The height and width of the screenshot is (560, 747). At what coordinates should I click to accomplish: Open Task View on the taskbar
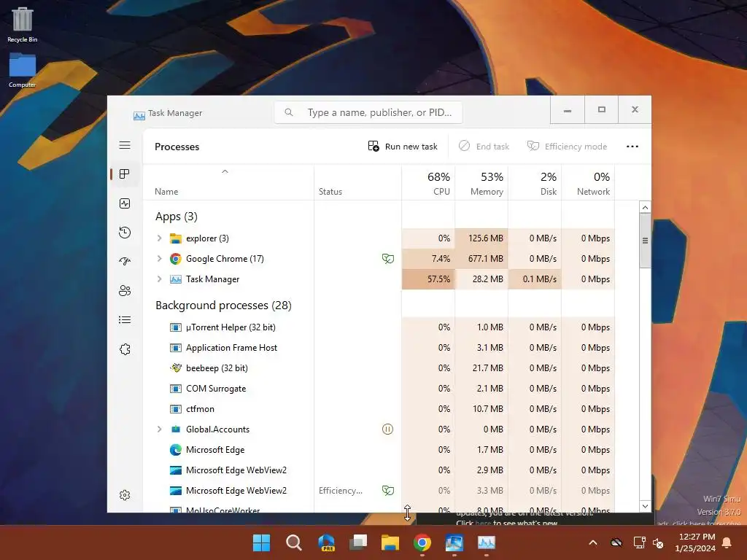358,542
